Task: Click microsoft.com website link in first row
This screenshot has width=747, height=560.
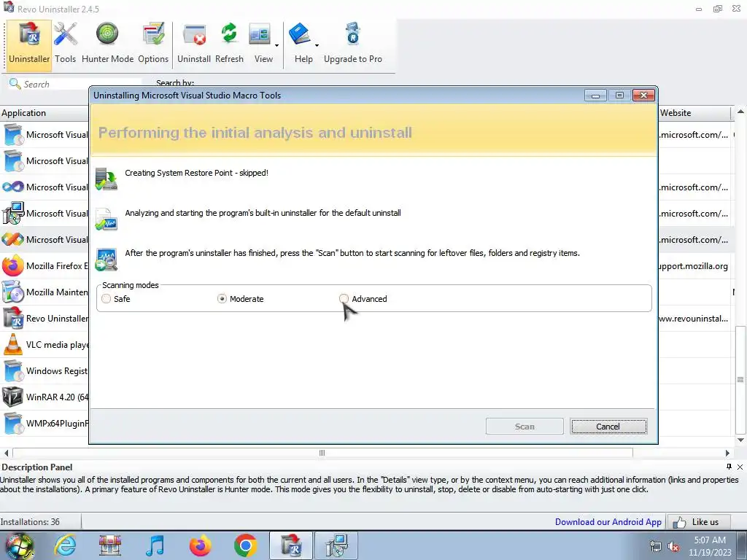Action: (x=694, y=135)
